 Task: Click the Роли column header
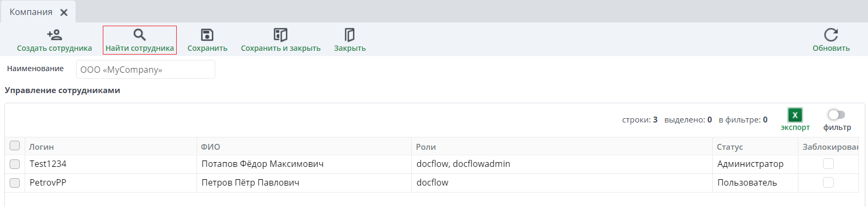426,147
